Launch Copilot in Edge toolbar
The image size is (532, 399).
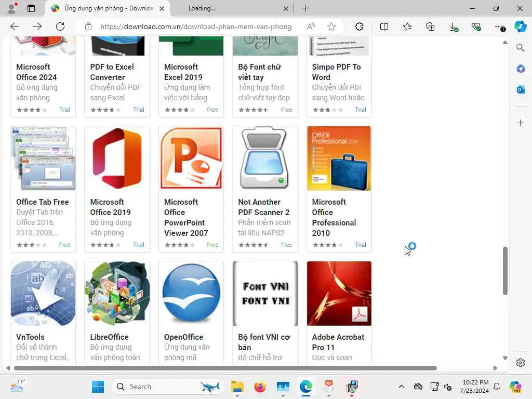(x=520, y=26)
